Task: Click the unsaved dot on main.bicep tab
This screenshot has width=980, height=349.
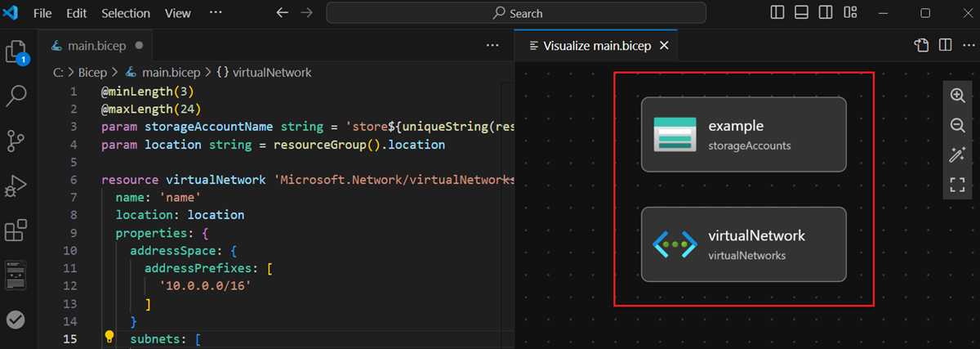Action: pyautogui.click(x=139, y=46)
